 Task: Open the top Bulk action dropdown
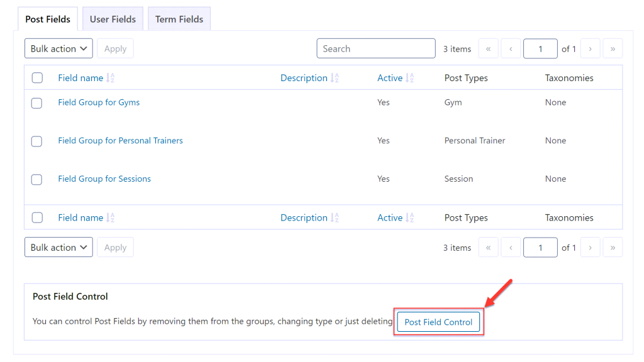[58, 49]
